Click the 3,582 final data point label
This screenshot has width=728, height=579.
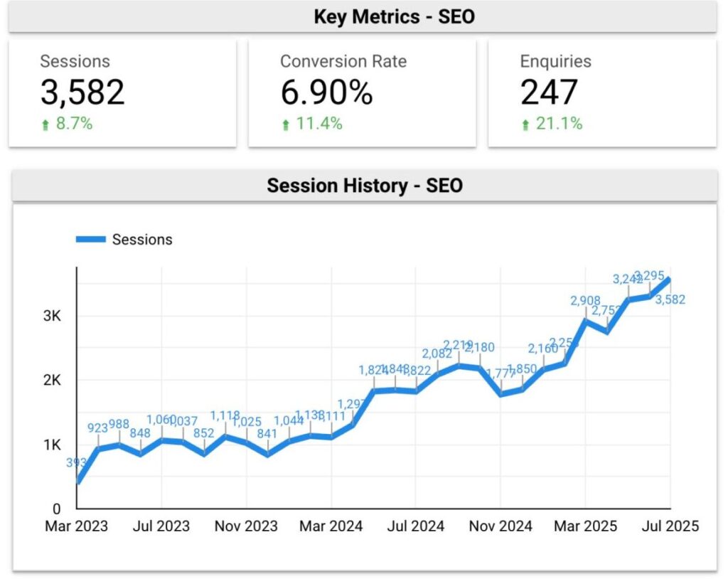click(670, 299)
